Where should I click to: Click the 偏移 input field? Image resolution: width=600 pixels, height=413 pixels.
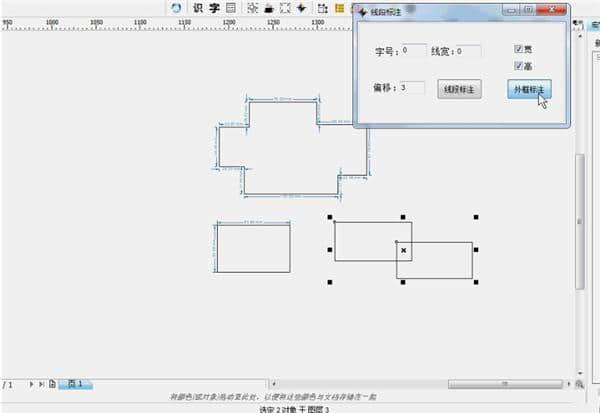tap(412, 88)
